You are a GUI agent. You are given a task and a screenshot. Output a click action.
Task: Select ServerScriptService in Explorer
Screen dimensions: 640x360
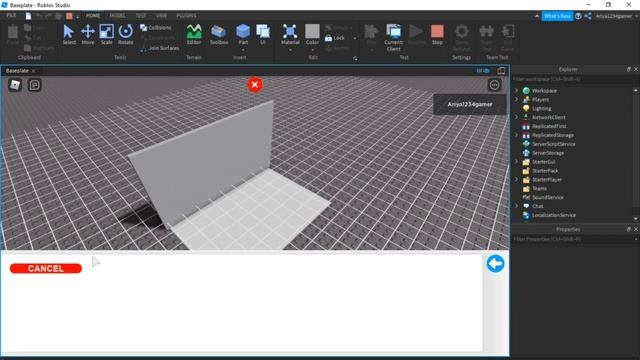[553, 144]
